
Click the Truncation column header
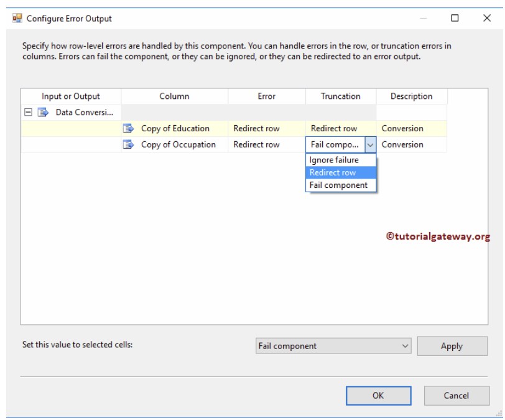(x=341, y=96)
